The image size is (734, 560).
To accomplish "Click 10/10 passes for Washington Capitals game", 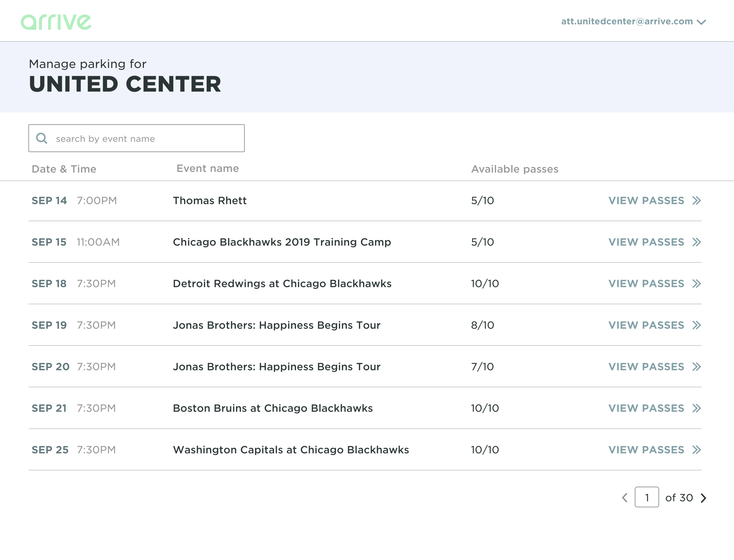I will click(485, 450).
